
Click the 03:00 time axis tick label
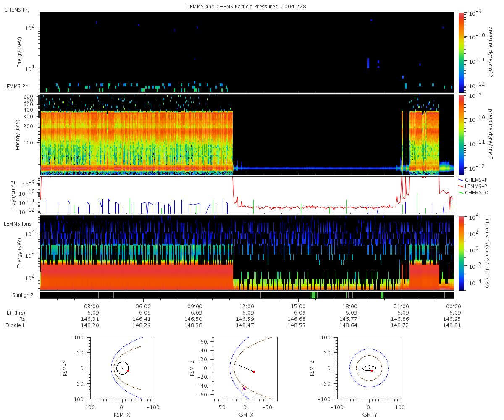(x=92, y=307)
